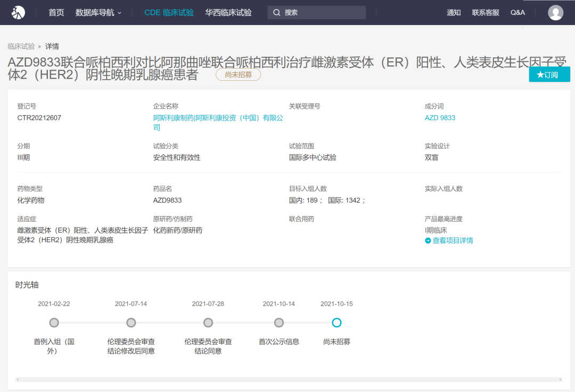Click the site logo icon
Screen dimensions: 575x392
point(19,12)
